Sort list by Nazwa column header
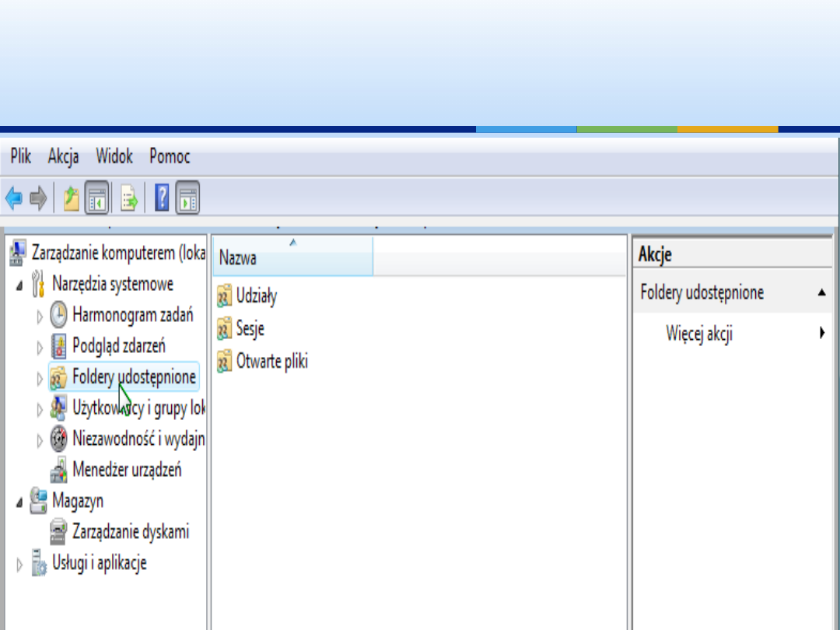Image resolution: width=840 pixels, height=630 pixels. point(292,257)
